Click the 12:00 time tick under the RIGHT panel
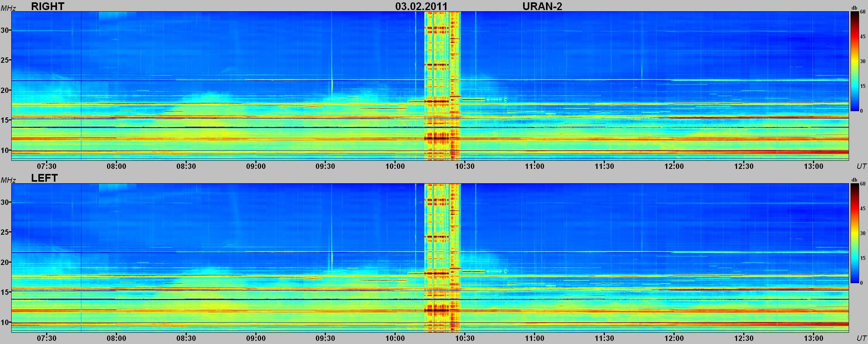This screenshot has width=868, height=344. tap(674, 167)
